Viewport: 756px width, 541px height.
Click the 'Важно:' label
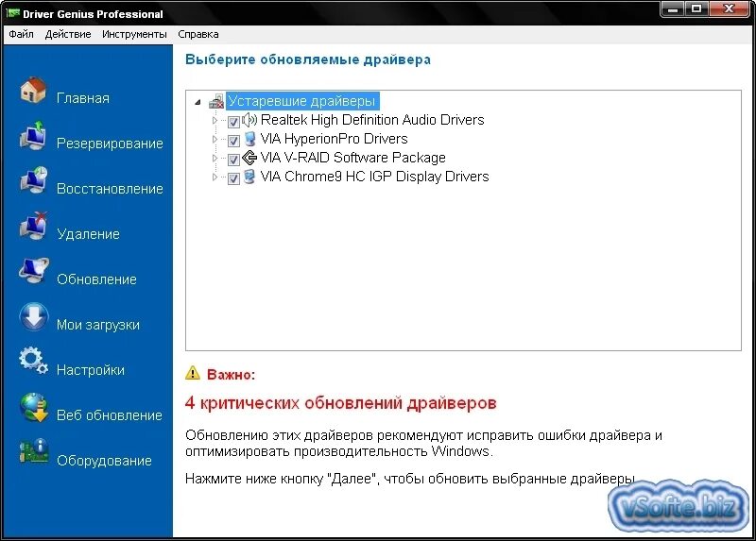point(231,374)
